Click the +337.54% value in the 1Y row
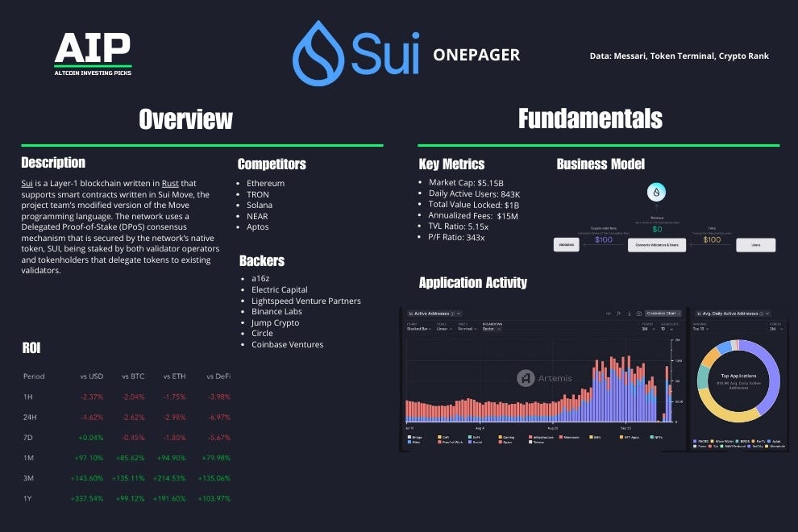Screen dimensions: 798x532 click(86, 498)
